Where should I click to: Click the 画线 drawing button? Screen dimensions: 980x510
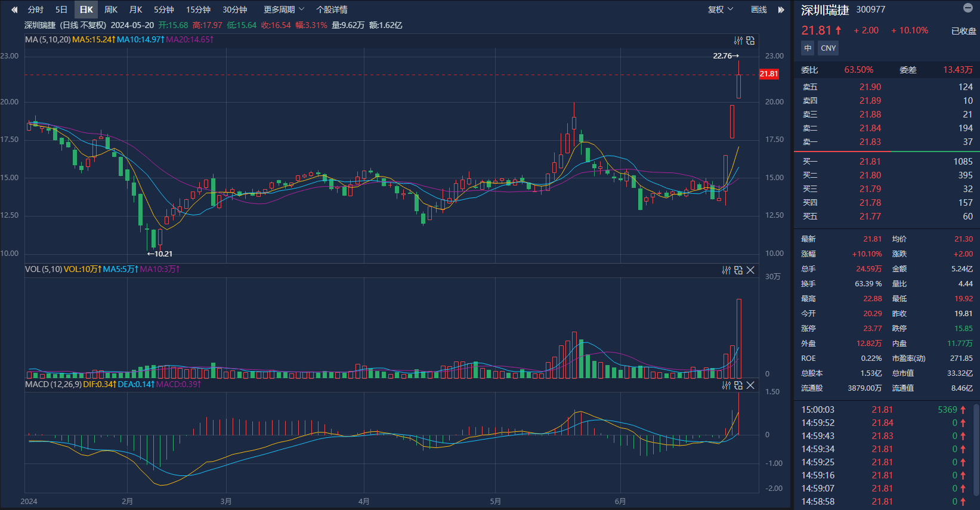pos(759,10)
